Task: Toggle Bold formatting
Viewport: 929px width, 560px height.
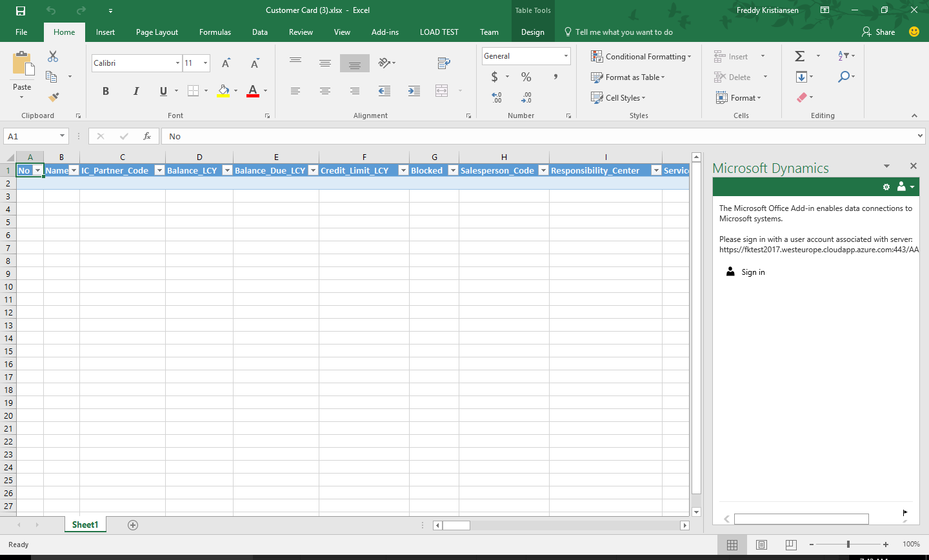Action: [106, 91]
